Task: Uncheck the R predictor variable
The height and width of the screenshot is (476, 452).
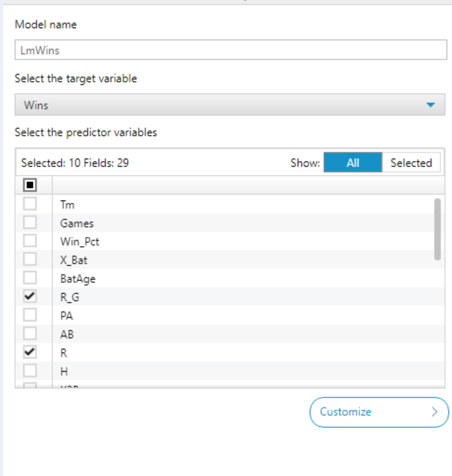Action: click(x=30, y=352)
